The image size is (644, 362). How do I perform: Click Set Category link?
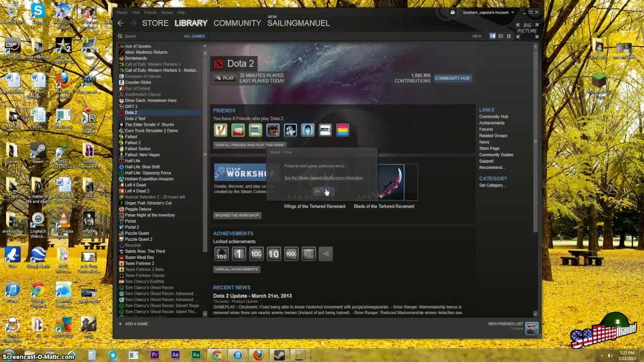pos(492,186)
